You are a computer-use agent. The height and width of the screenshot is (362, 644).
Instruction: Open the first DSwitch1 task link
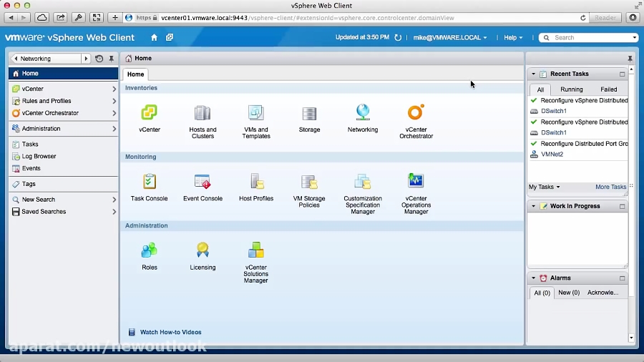(x=554, y=111)
